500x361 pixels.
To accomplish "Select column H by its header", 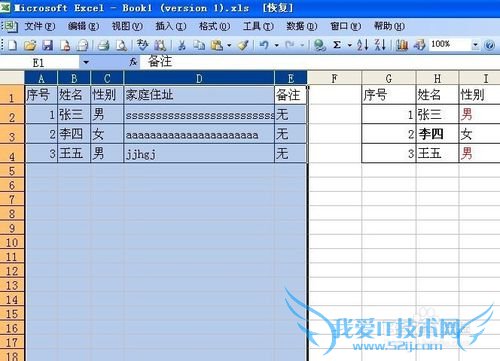I will [437, 79].
